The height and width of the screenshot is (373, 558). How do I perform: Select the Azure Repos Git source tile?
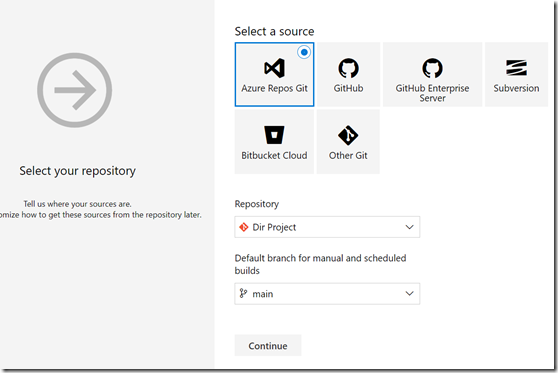(274, 74)
